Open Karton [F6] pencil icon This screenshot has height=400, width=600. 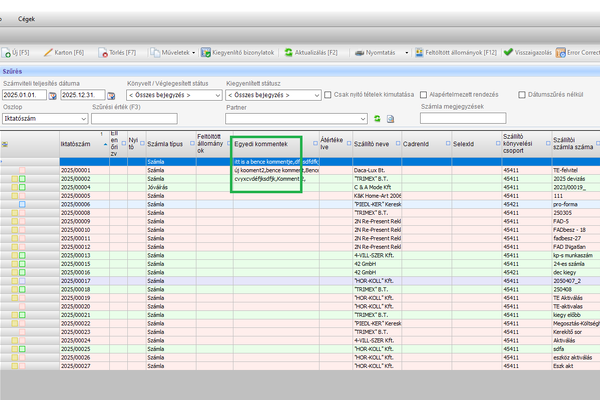[x=48, y=52]
